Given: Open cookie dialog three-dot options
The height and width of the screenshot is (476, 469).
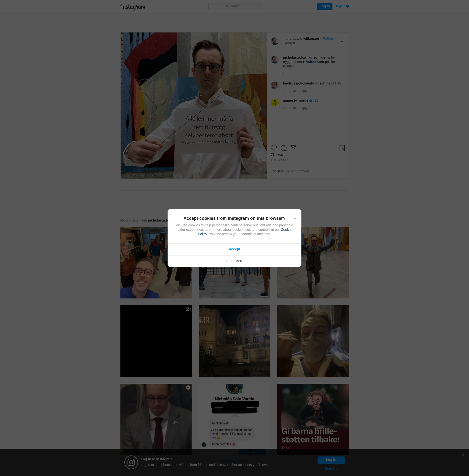Looking at the screenshot, I should [295, 219].
